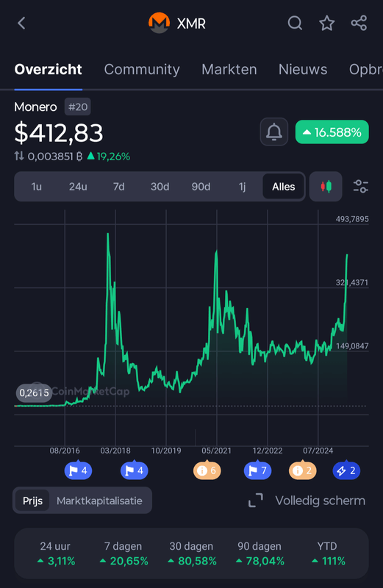Swap BTC price conversion arrows
Image resolution: width=383 pixels, height=588 pixels.
coord(19,156)
